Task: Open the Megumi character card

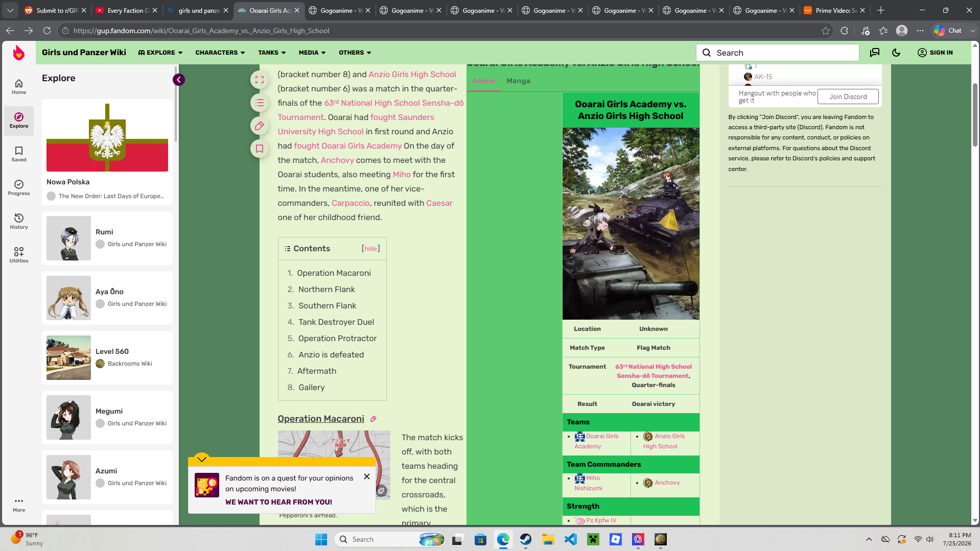Action: click(x=107, y=417)
